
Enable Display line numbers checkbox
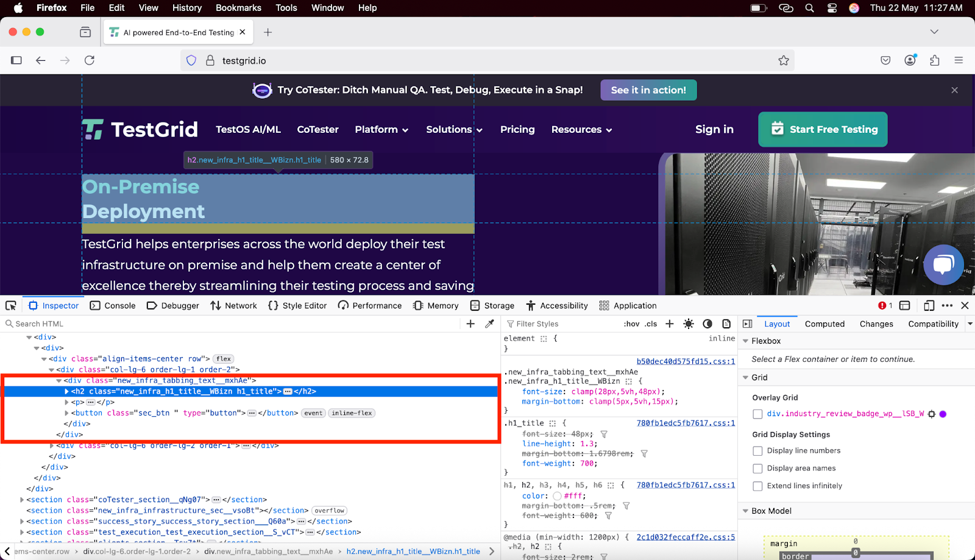tap(757, 451)
